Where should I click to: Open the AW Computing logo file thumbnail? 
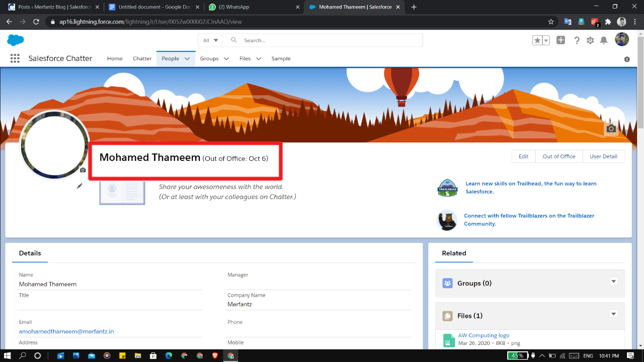(x=449, y=340)
